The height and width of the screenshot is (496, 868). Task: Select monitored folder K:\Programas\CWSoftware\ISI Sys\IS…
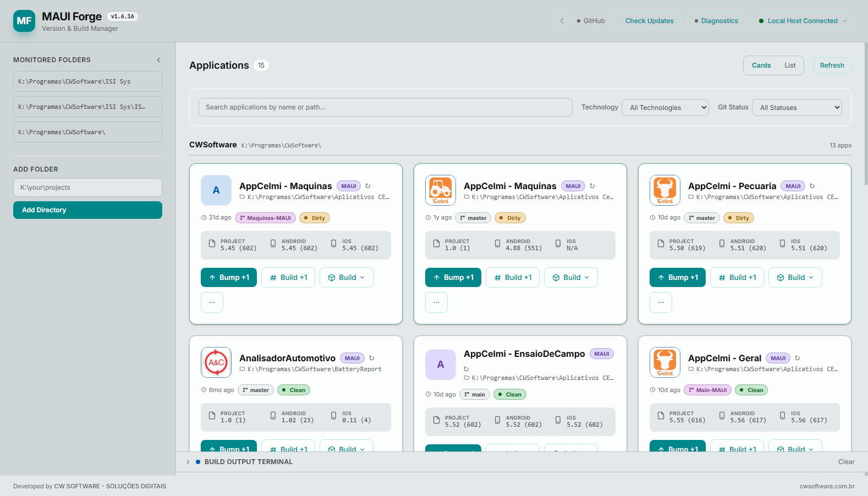click(87, 107)
